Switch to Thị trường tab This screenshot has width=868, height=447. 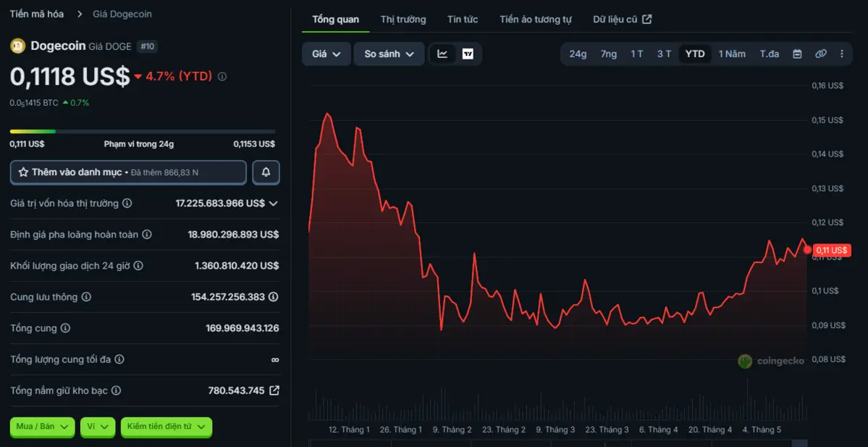[x=403, y=20]
